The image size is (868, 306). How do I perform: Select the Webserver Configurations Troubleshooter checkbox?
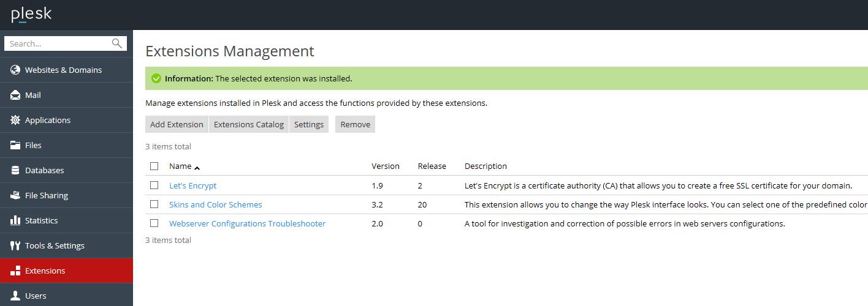[x=154, y=223]
